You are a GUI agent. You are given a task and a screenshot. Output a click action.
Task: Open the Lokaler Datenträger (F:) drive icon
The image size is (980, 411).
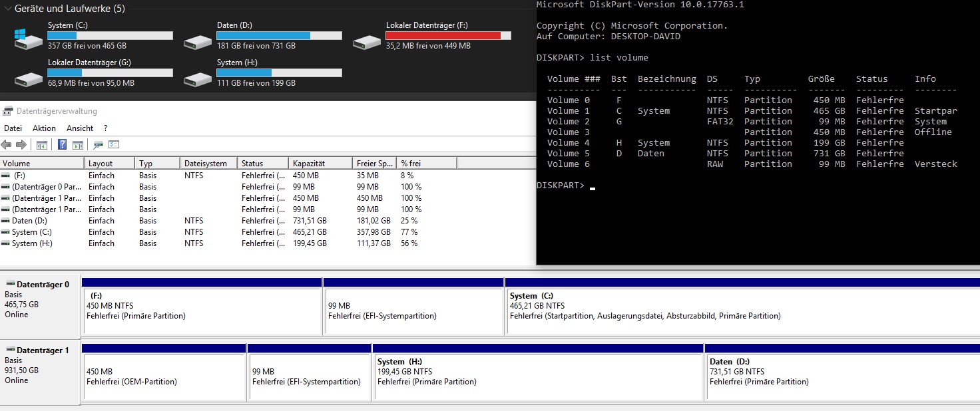366,41
